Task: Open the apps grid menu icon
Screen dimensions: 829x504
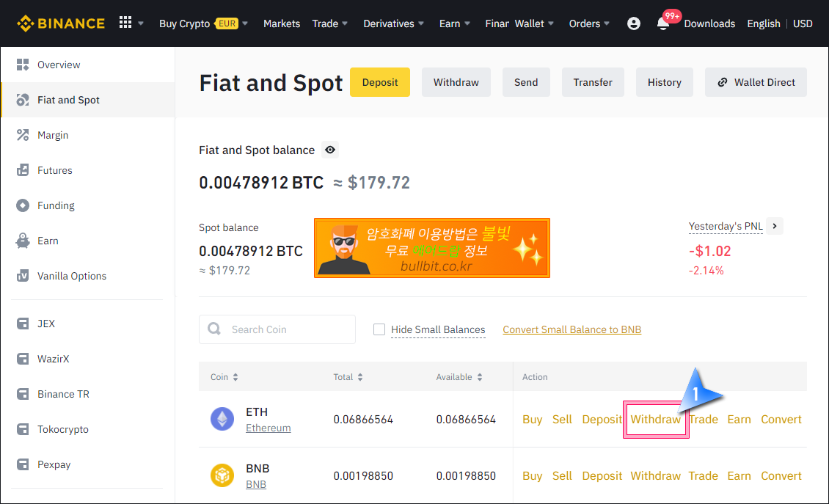Action: click(x=125, y=22)
